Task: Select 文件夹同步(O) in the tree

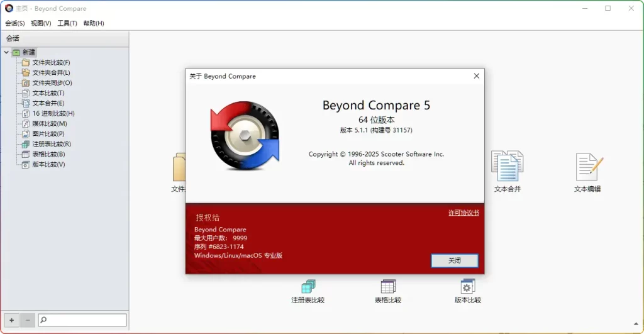Action: [52, 82]
